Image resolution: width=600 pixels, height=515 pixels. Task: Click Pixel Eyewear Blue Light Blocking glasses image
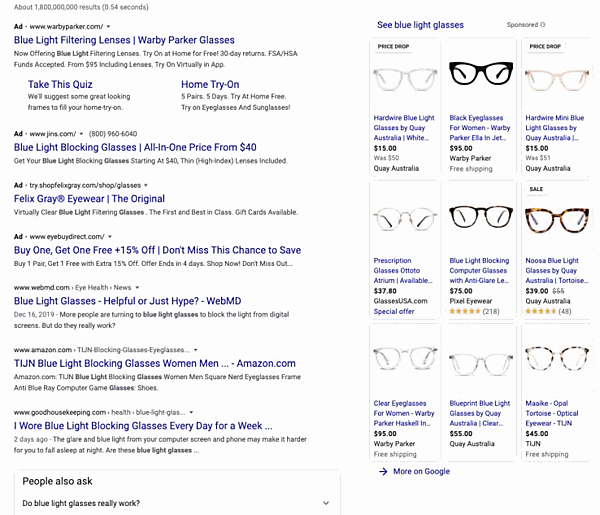click(x=481, y=217)
